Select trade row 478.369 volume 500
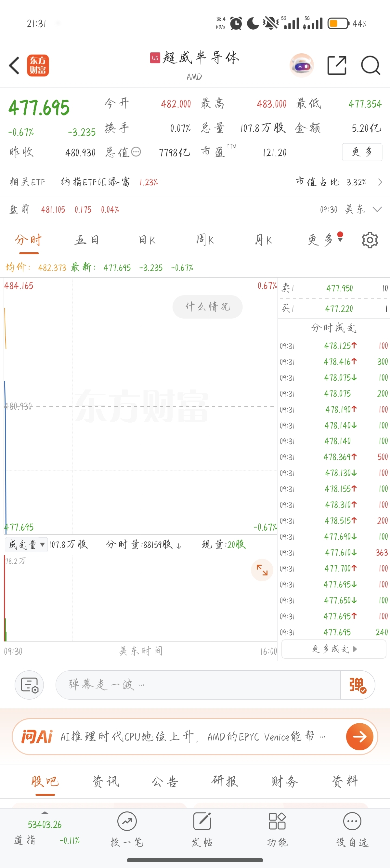The image size is (390, 868). coord(334,457)
